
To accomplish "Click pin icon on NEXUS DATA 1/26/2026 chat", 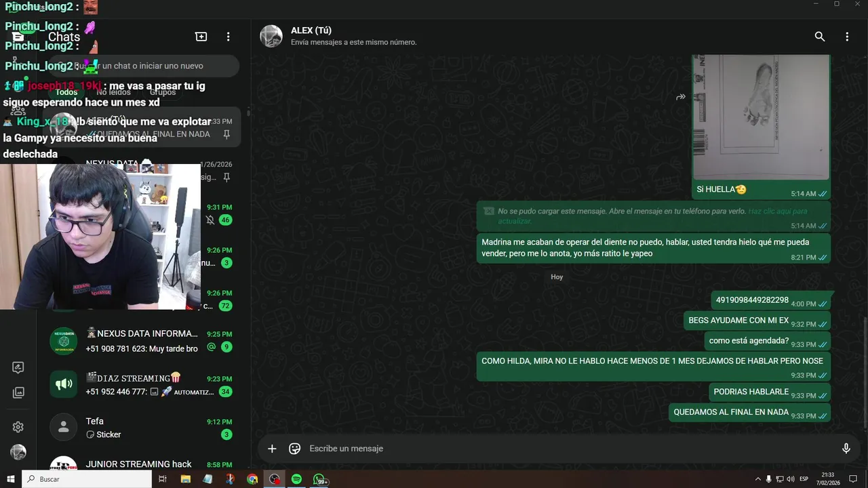I will (x=226, y=177).
